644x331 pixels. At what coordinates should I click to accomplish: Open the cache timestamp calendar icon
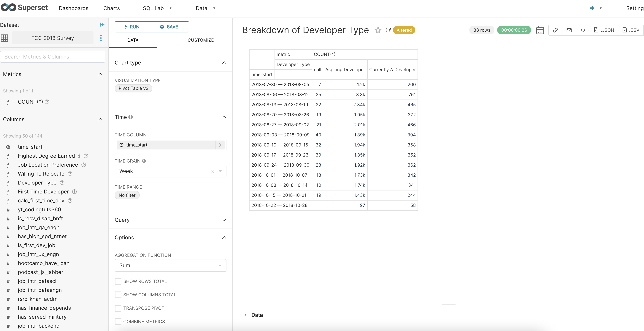tap(540, 30)
